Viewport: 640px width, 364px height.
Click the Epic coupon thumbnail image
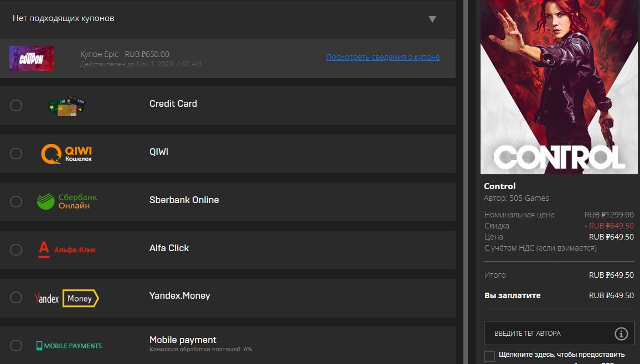(x=32, y=58)
